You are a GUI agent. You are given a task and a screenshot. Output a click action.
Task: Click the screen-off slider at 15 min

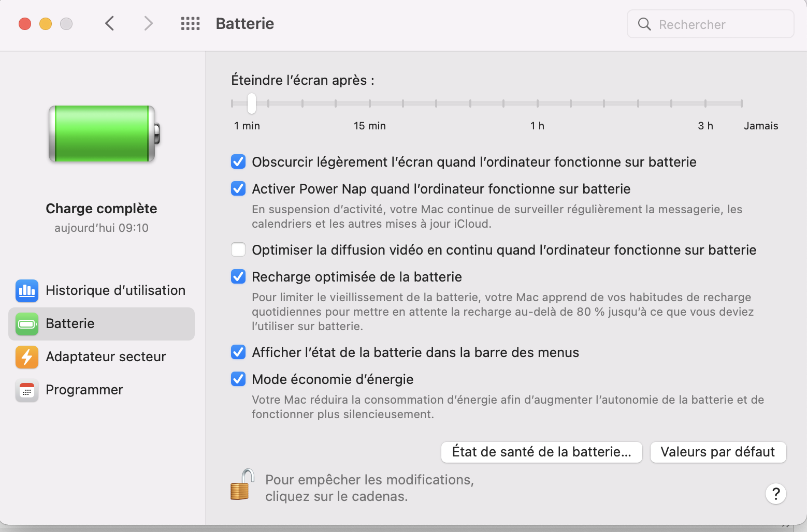point(369,104)
